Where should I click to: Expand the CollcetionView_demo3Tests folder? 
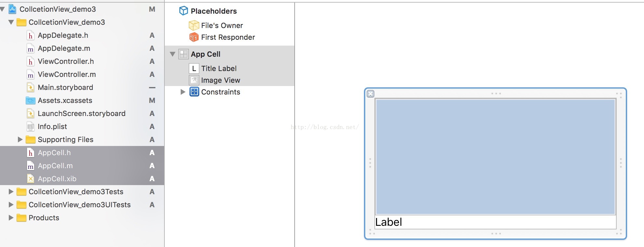click(x=11, y=192)
